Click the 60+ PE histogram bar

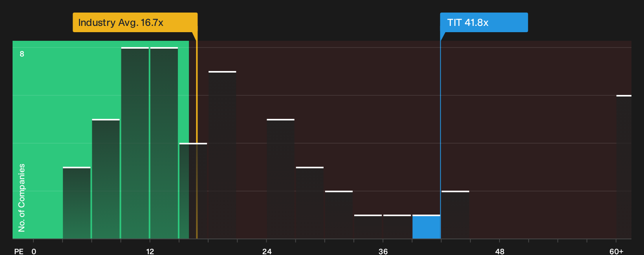(x=624, y=167)
